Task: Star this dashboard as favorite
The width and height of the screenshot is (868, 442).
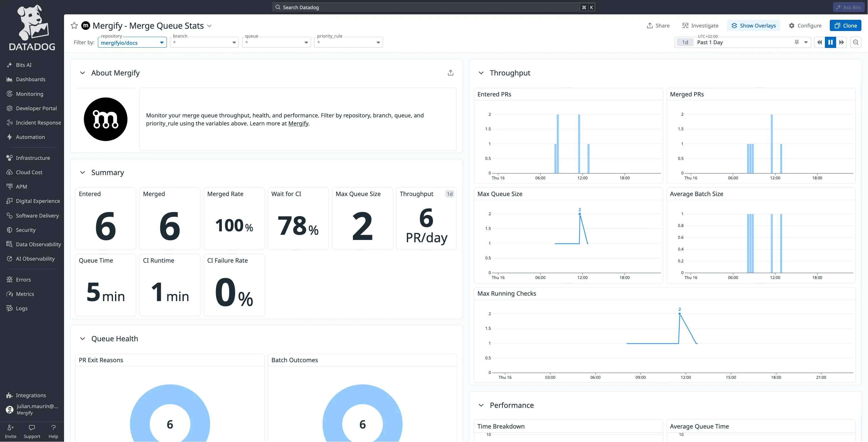Action: (74, 26)
